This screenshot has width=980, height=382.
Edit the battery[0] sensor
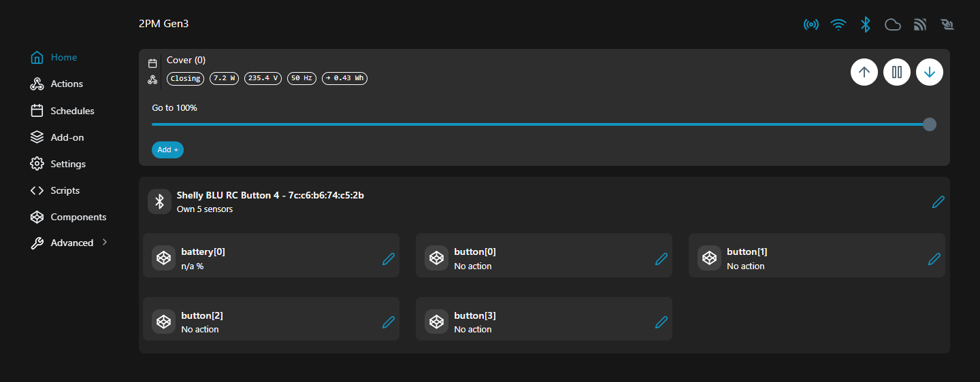point(388,259)
